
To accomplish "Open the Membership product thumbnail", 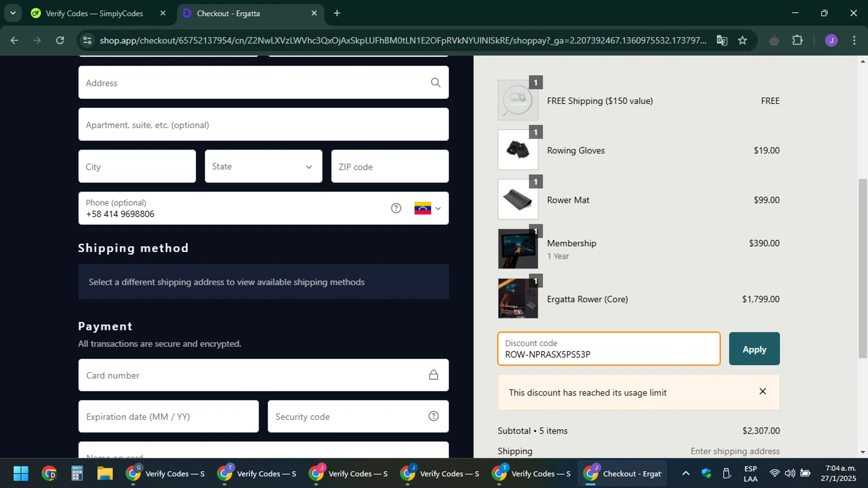I will click(x=518, y=249).
